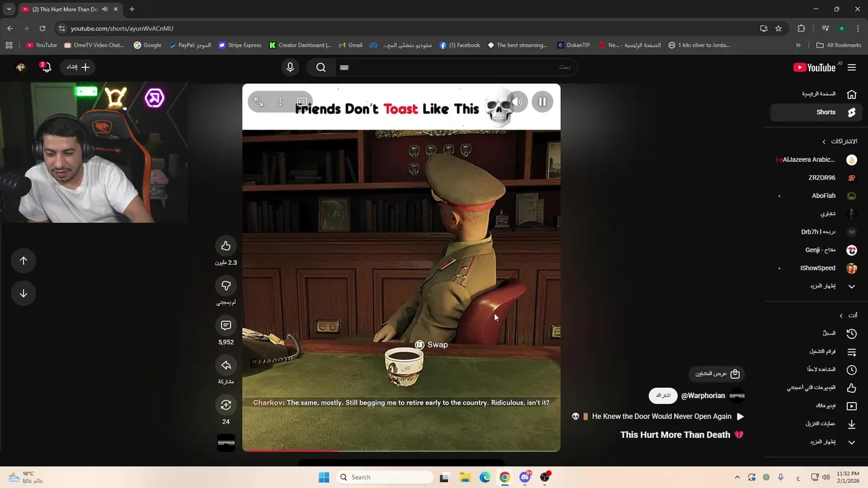Go to Home (الصفحة الرئيسية) in sidebar
Viewport: 868px width, 488px height.
816,94
